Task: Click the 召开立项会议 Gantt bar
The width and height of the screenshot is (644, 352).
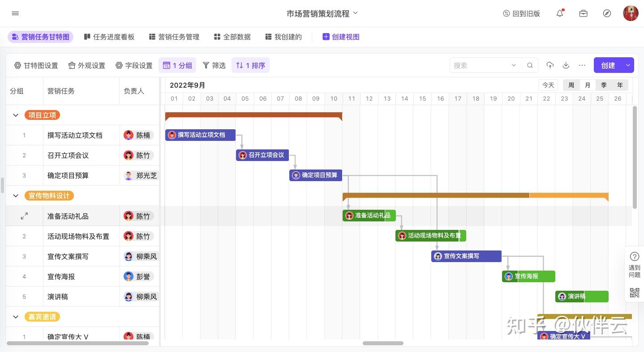Action: pos(262,155)
